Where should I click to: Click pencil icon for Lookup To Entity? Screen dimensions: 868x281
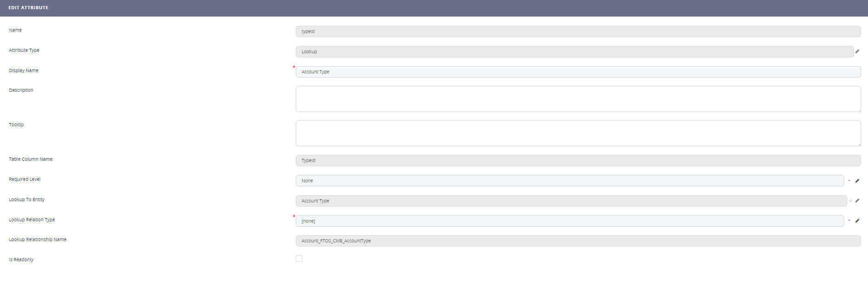[x=857, y=201]
